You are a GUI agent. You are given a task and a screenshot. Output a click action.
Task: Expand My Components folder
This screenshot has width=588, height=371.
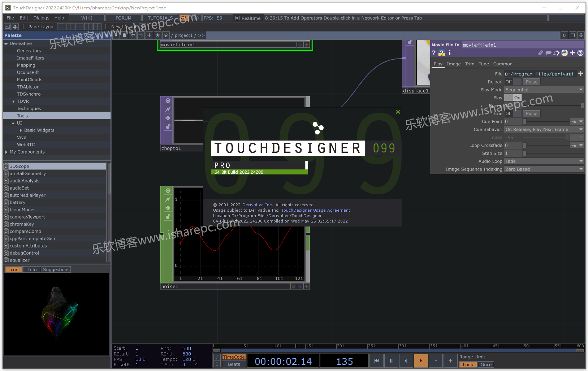pyautogui.click(x=6, y=152)
